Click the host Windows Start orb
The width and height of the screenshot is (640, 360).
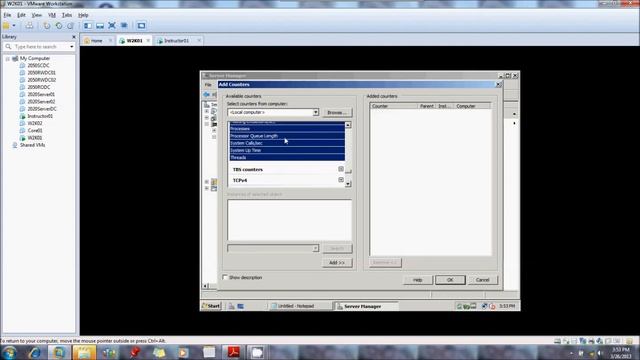[x=9, y=352]
